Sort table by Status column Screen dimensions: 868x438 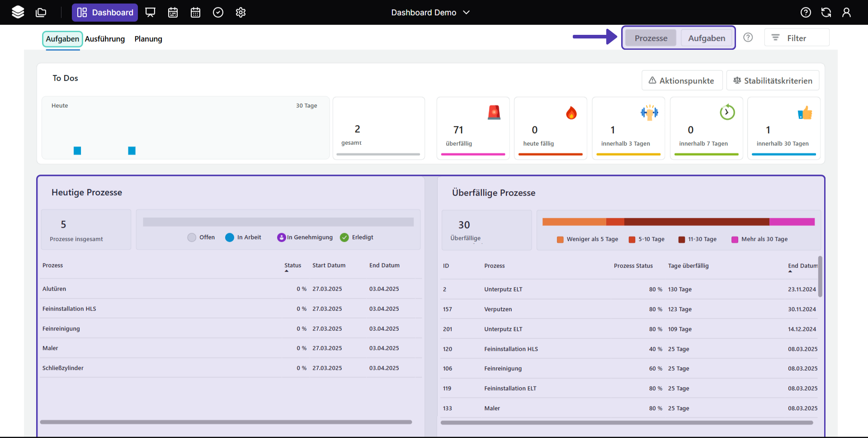[x=292, y=266]
